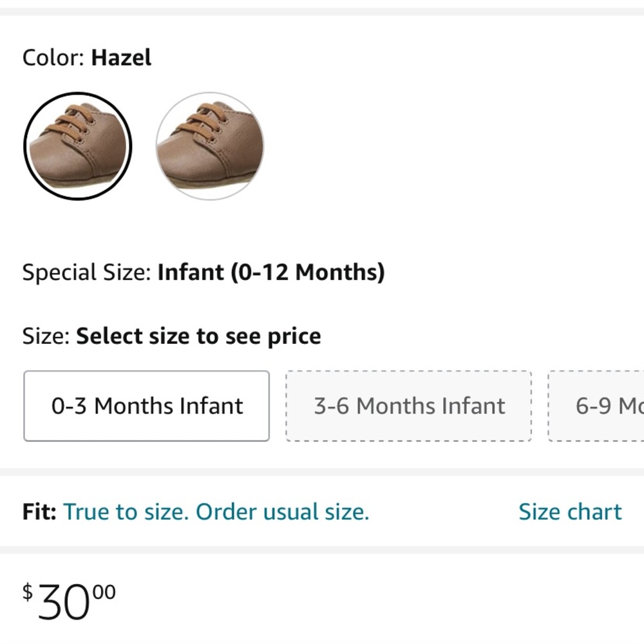
Task: Select the 0-3 Months Infant size
Action: tap(146, 406)
